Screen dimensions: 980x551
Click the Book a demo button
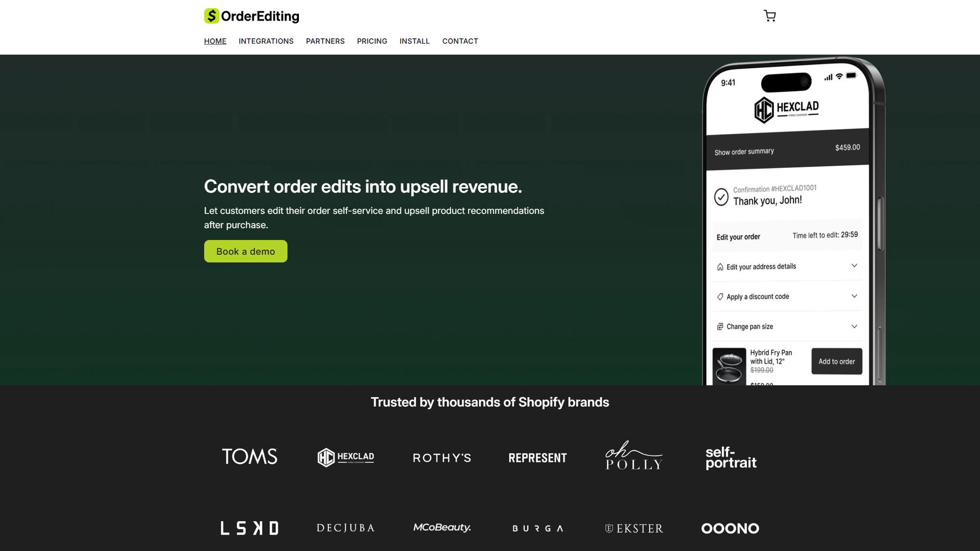point(245,251)
